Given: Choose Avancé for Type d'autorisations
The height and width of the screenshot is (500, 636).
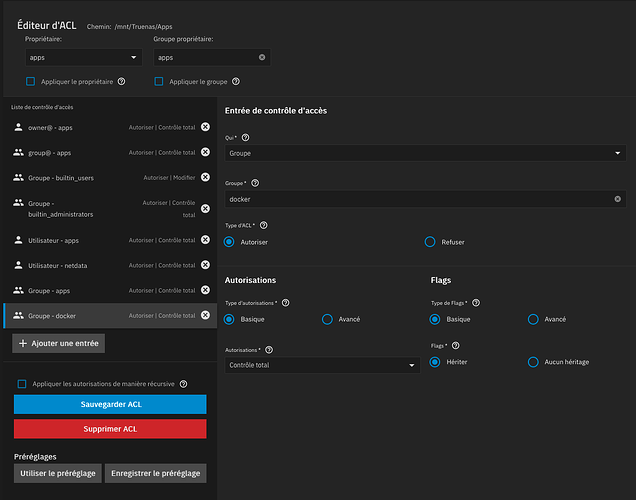Looking at the screenshot, I should (327, 319).
